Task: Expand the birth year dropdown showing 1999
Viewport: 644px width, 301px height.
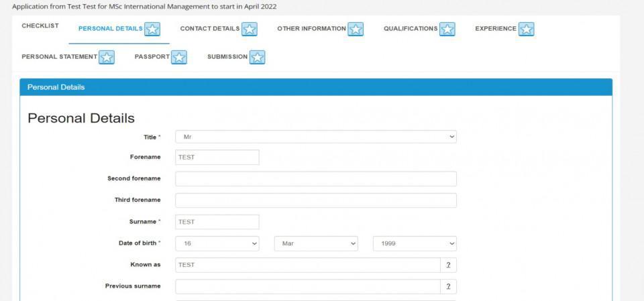Action: tap(415, 243)
